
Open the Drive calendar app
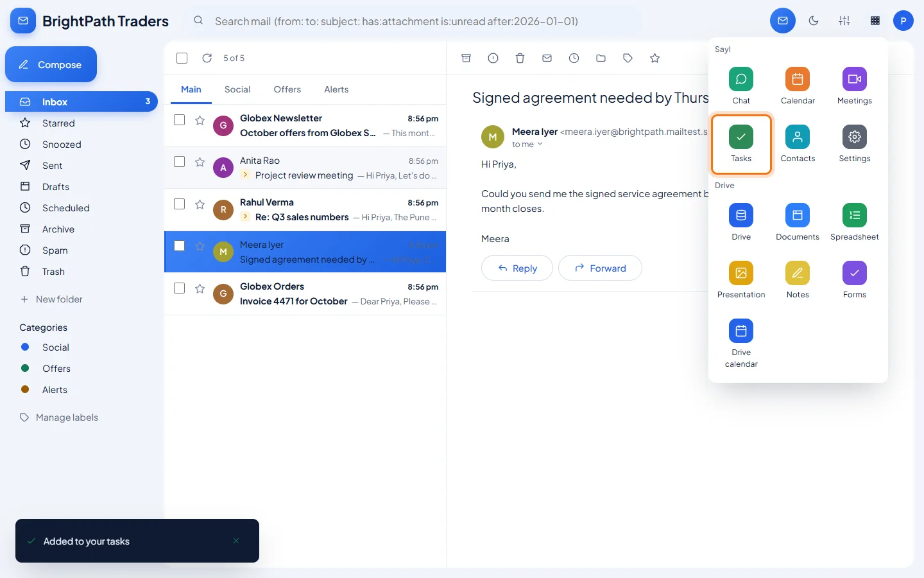[741, 344]
